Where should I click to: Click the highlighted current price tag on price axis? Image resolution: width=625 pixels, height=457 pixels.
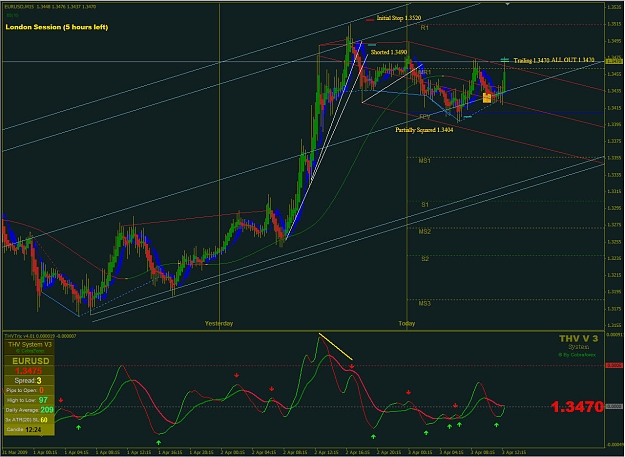coord(614,61)
